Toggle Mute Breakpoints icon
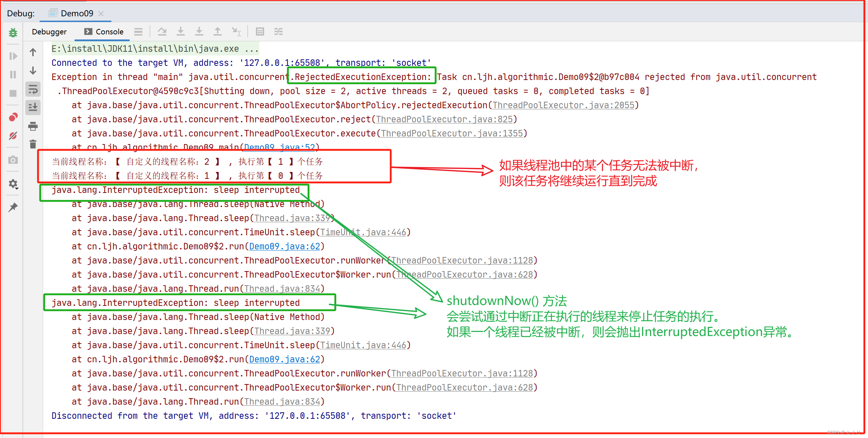This screenshot has height=438, width=868. (13, 136)
